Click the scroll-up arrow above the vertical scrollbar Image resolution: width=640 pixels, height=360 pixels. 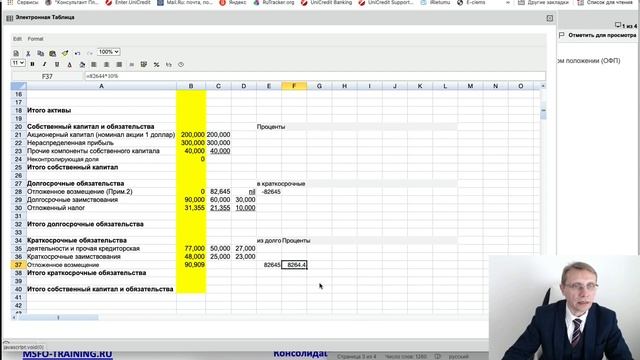click(x=543, y=86)
